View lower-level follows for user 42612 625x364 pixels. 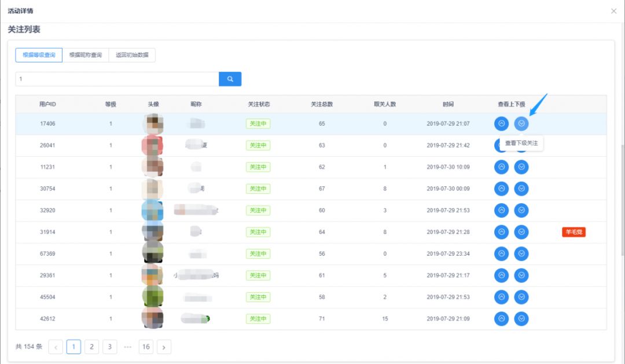point(521,319)
